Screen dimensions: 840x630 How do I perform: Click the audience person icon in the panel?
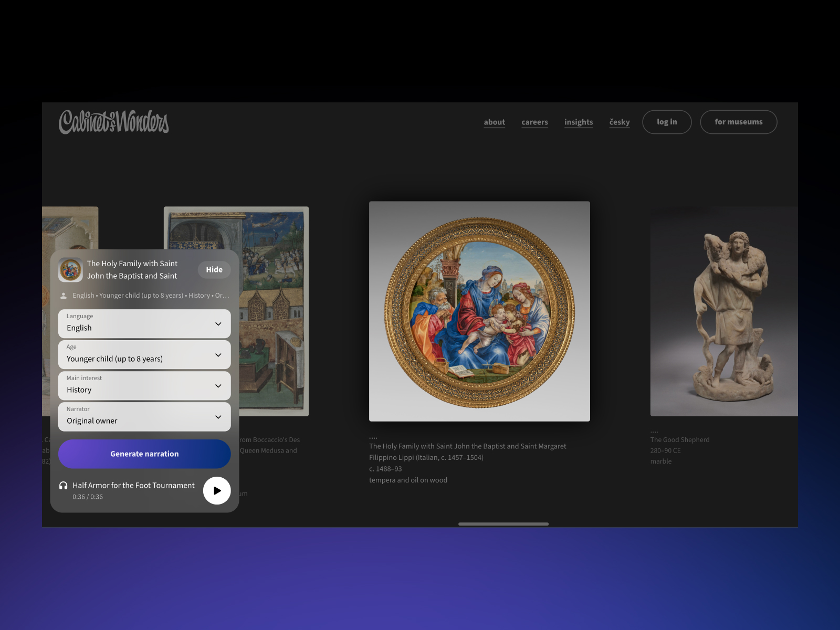coord(64,295)
